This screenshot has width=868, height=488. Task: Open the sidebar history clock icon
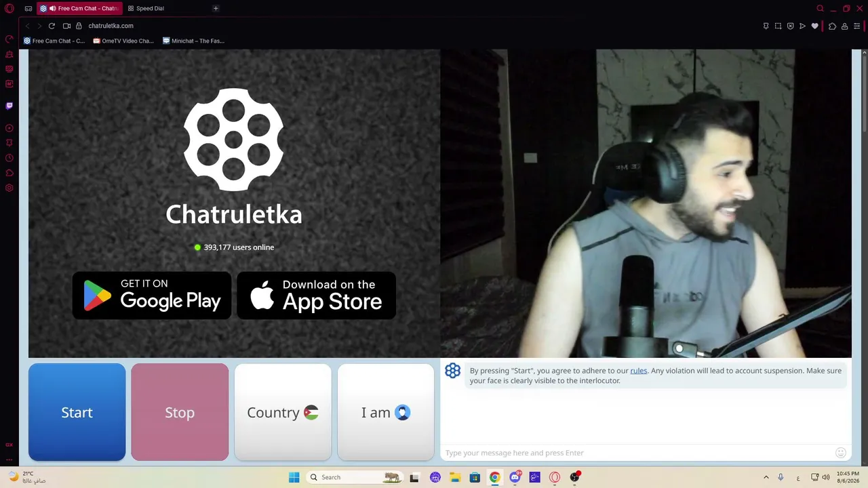coord(9,158)
